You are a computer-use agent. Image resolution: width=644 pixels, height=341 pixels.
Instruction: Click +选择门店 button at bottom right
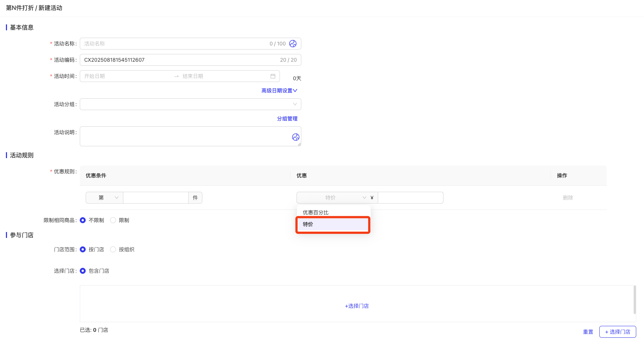click(617, 332)
